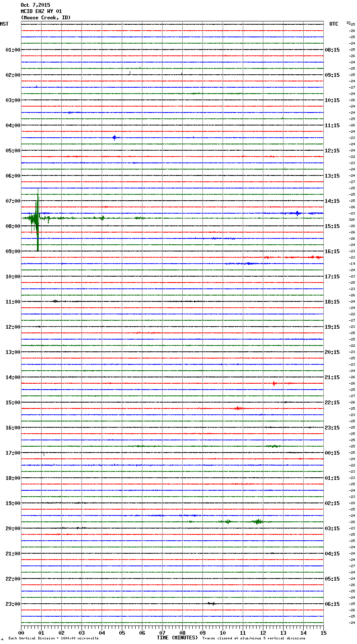Select the '12:15' UTC row label

tap(332, 150)
